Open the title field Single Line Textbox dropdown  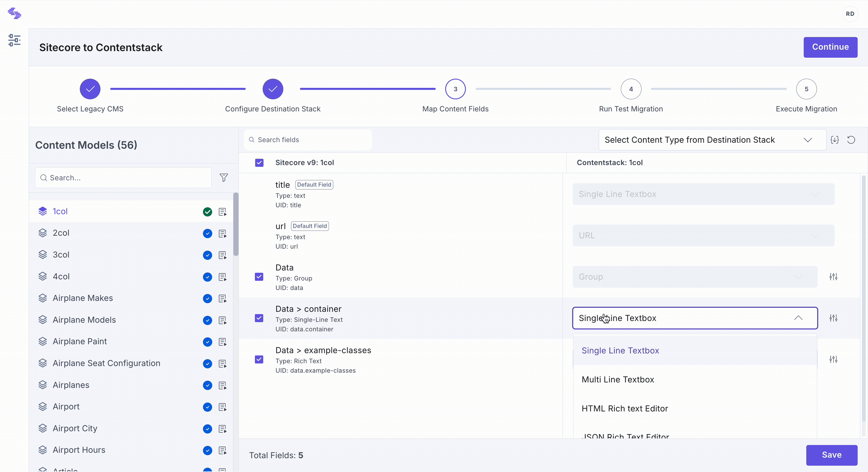click(x=703, y=194)
